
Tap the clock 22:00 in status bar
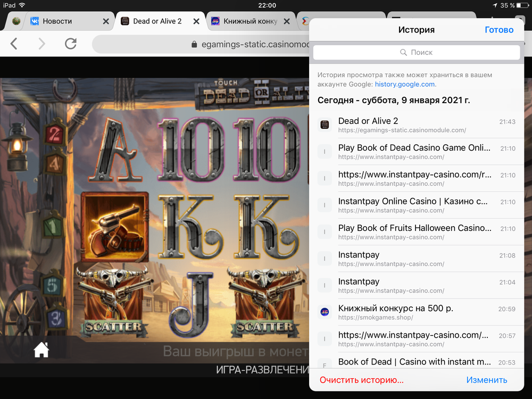click(x=267, y=5)
